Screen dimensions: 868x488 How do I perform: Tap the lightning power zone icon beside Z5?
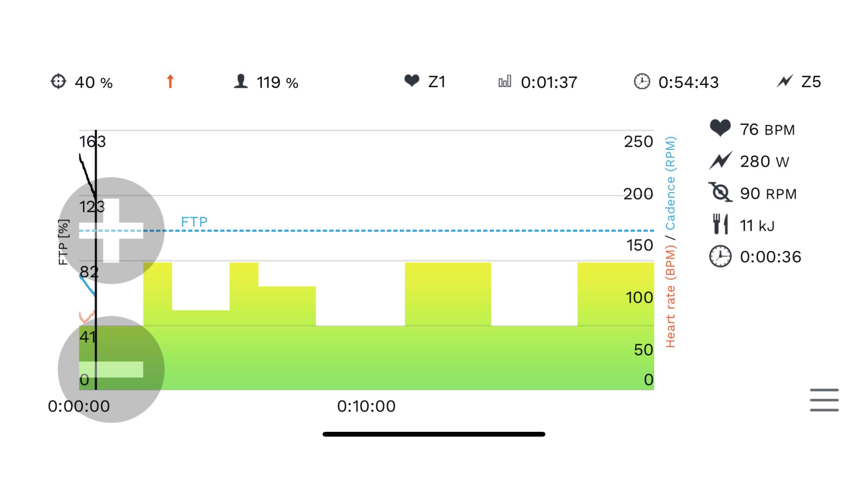(x=785, y=81)
